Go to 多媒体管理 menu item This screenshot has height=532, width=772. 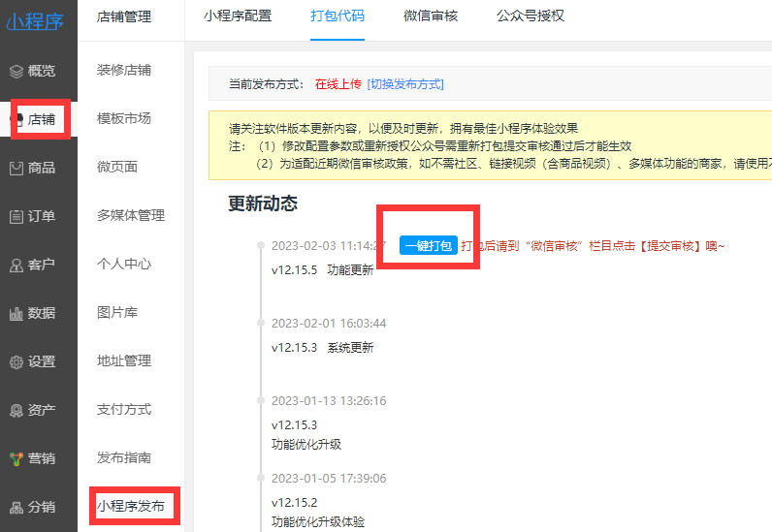(131, 215)
